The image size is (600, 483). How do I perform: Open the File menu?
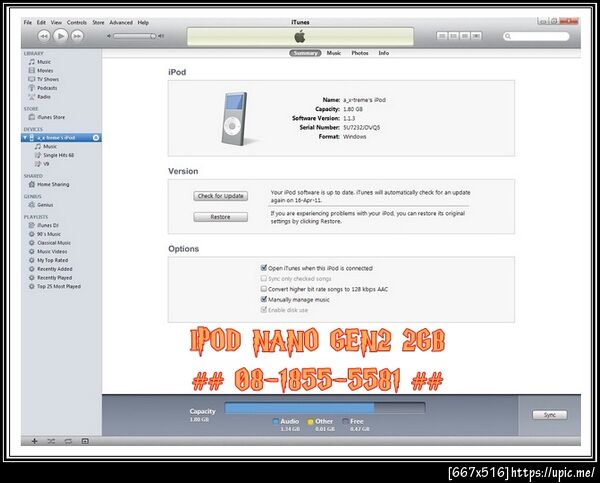pyautogui.click(x=28, y=23)
